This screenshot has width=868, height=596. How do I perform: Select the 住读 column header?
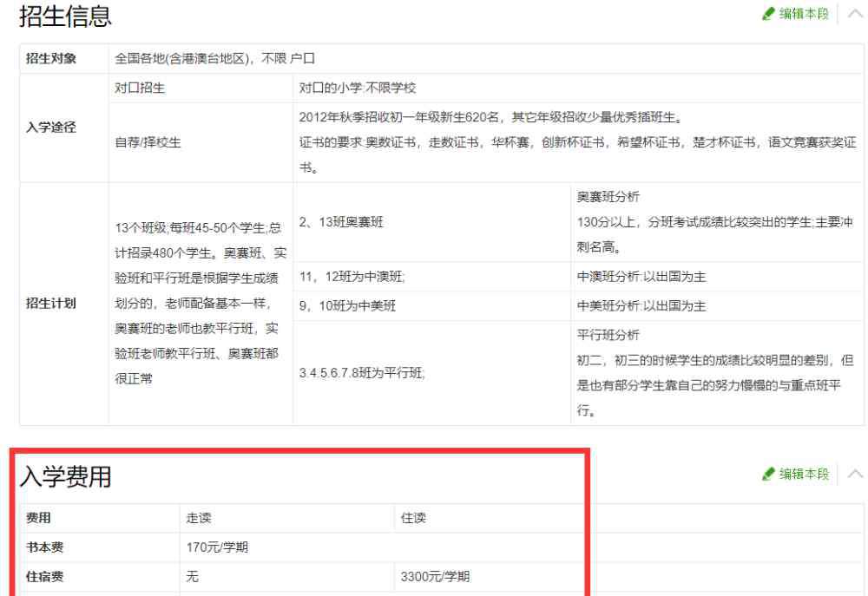pyautogui.click(x=413, y=518)
